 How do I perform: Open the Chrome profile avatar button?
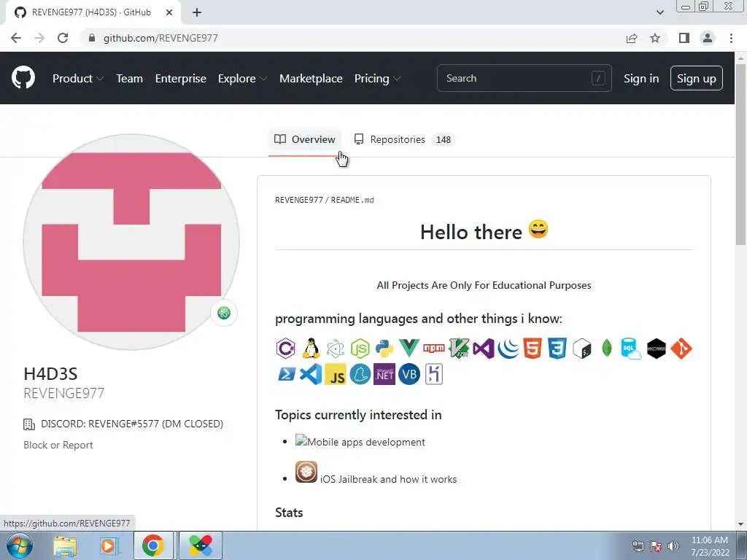click(x=708, y=38)
